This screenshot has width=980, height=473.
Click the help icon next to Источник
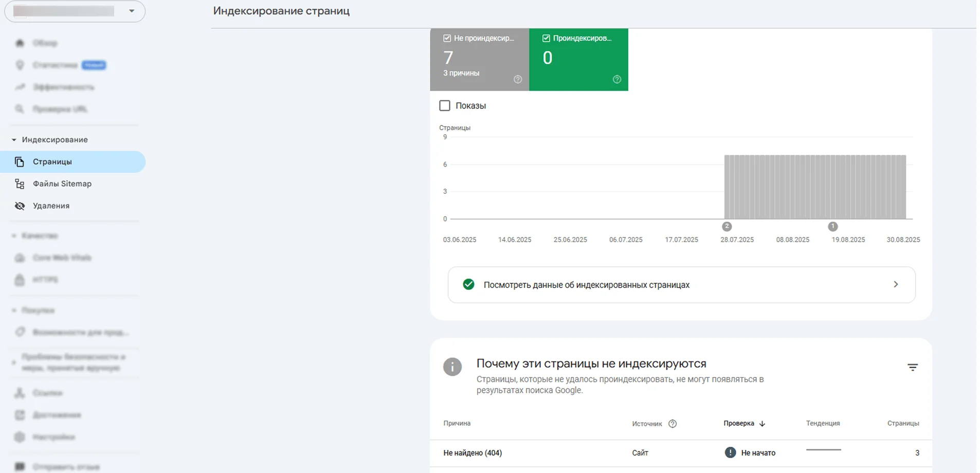[673, 424]
